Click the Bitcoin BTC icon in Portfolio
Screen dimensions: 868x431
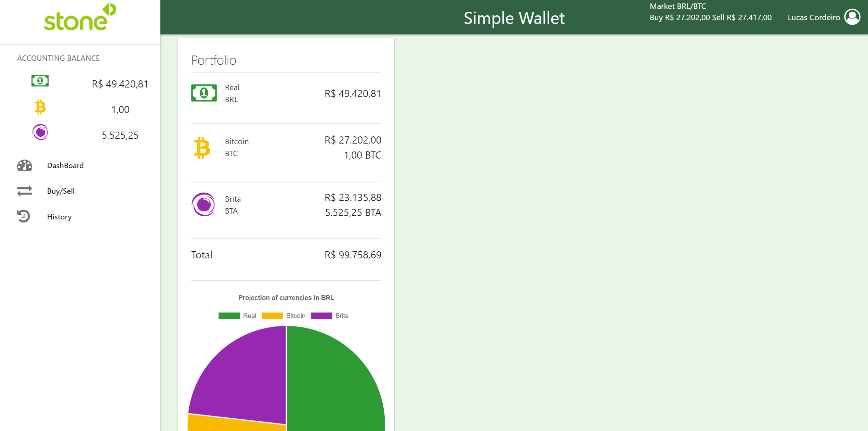pos(202,147)
